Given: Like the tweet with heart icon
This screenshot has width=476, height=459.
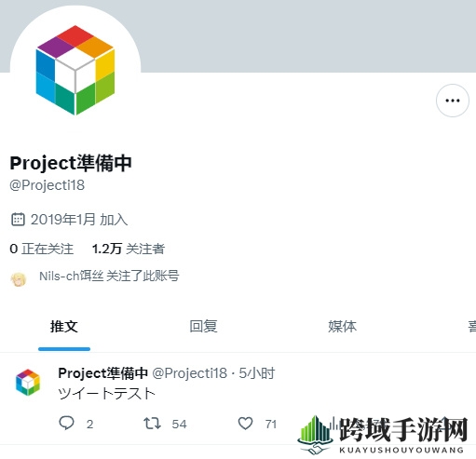Looking at the screenshot, I should [x=245, y=424].
